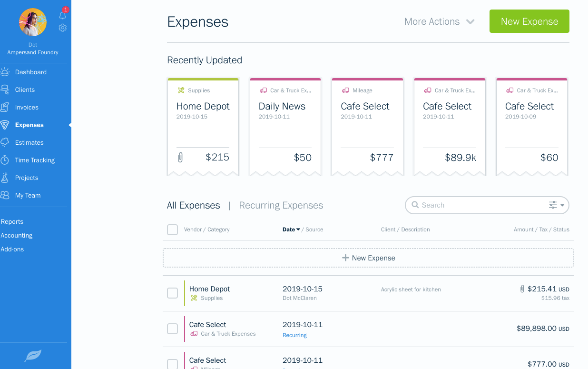Click the paperclip icon on Home Depot's expense card

pos(179,157)
